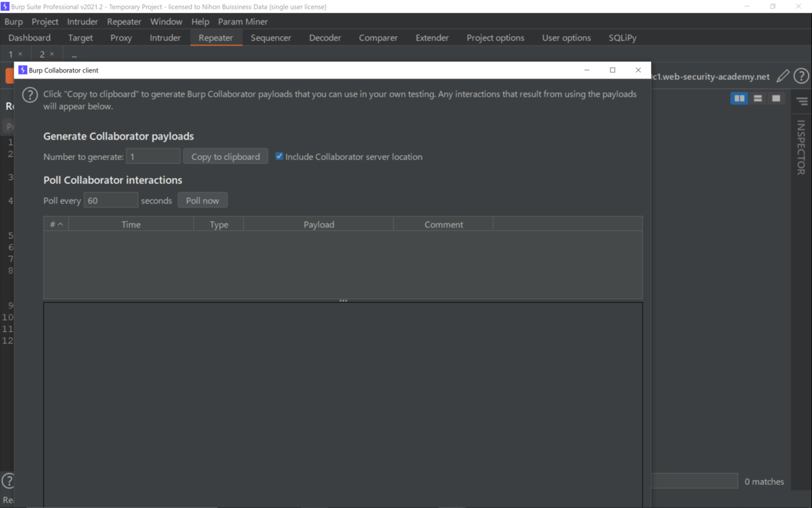Click the empty interaction details pane
Screen dimensions: 812x508
343,404
